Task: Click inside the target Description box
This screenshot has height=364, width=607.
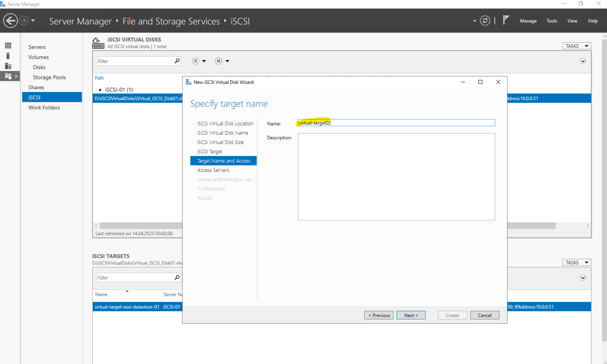Action: click(396, 176)
